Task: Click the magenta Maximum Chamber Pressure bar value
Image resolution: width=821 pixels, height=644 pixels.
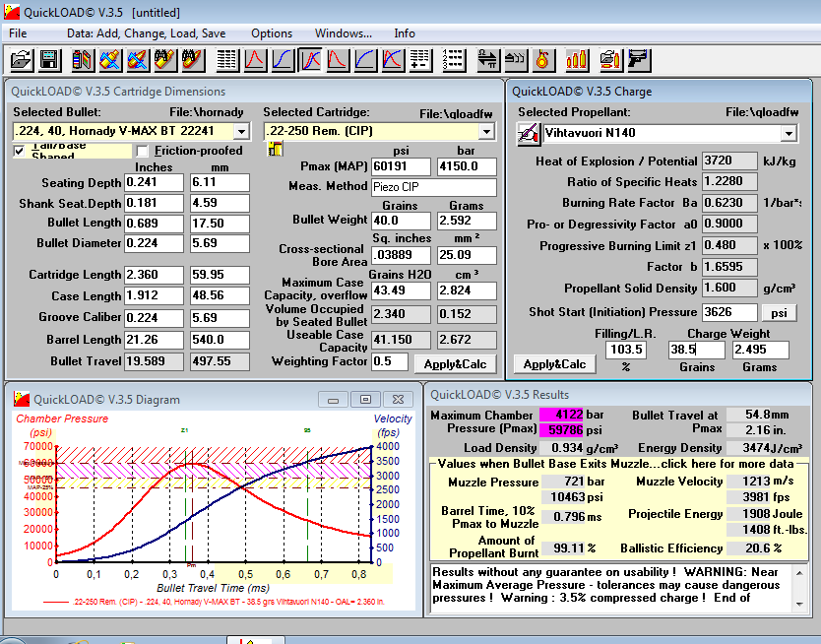Action: 561,416
